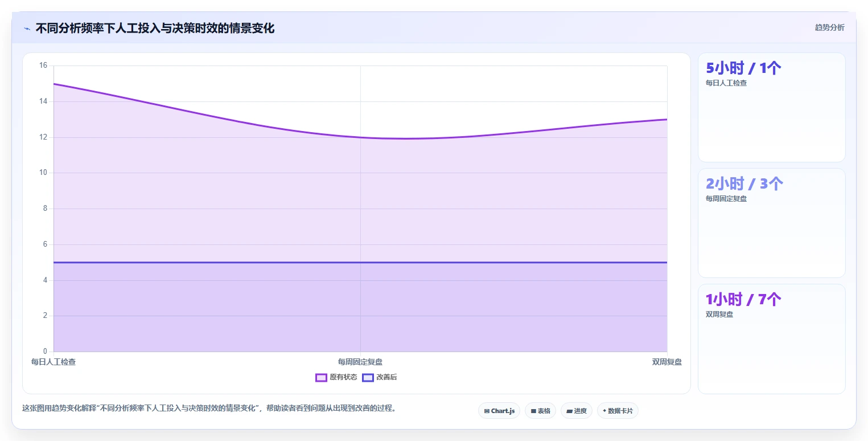
Task: Click the 趋势分析 label in the header
Action: (x=829, y=27)
